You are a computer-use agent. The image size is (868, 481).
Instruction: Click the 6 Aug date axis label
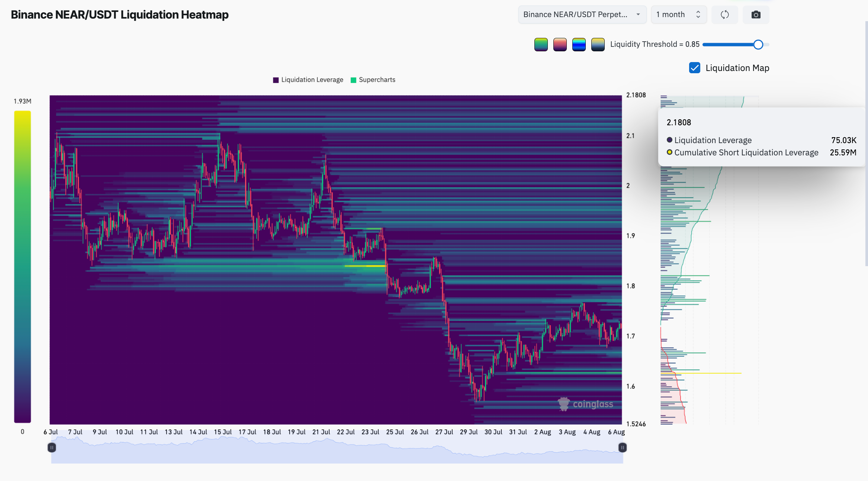point(616,432)
